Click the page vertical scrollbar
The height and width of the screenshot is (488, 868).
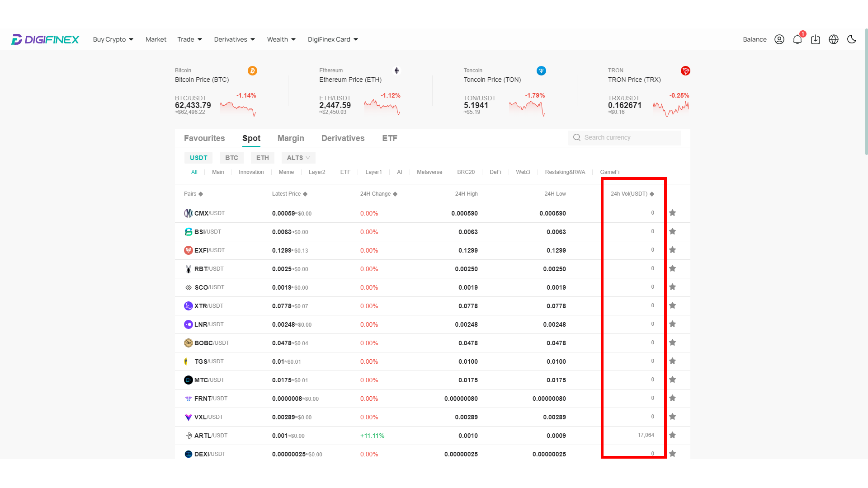(866, 92)
